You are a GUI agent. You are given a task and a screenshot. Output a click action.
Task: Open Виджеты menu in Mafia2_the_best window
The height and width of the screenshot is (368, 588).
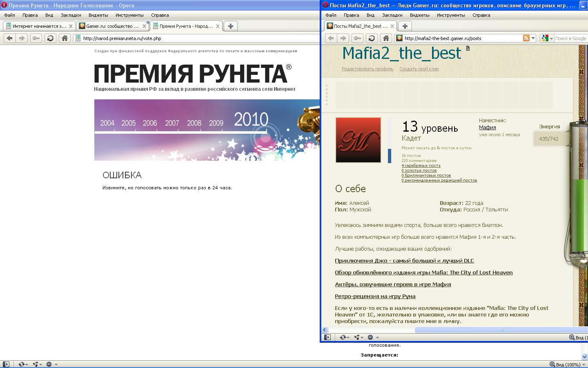tap(420, 15)
